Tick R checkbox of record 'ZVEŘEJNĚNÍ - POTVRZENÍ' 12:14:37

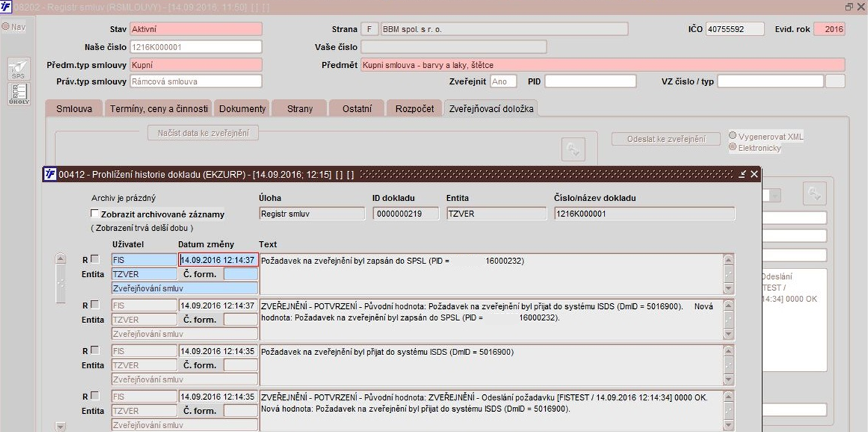[95, 305]
